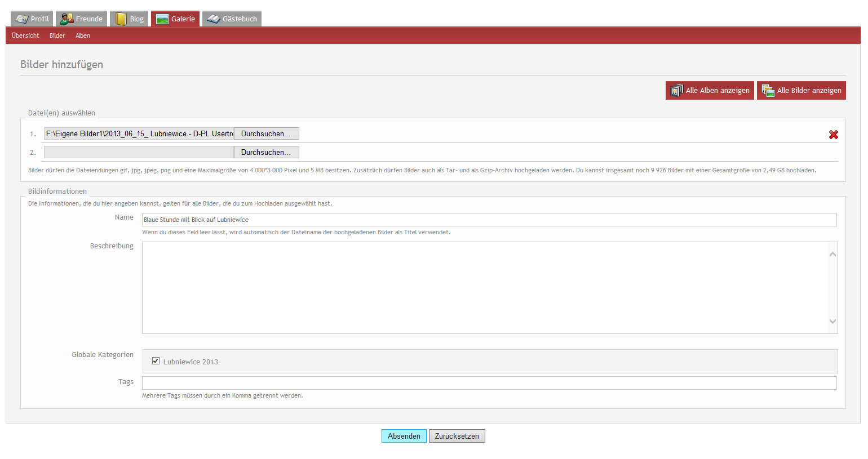Browse for second file with Durchsuchen
This screenshot has height=459, width=868.
(x=266, y=152)
